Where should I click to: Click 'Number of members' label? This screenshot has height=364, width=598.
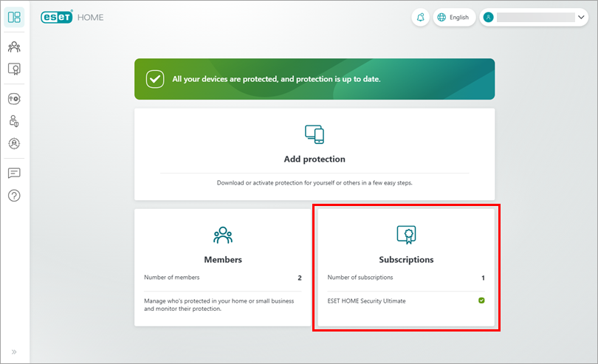point(171,278)
